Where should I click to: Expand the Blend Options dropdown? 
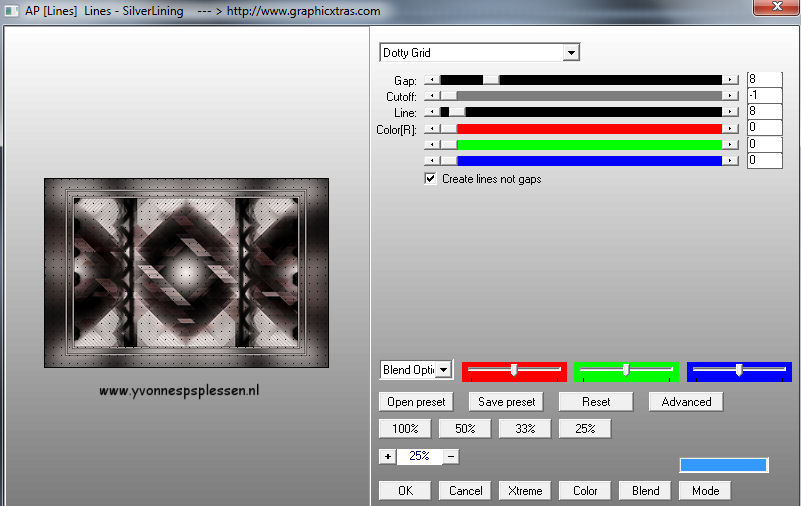[443, 370]
